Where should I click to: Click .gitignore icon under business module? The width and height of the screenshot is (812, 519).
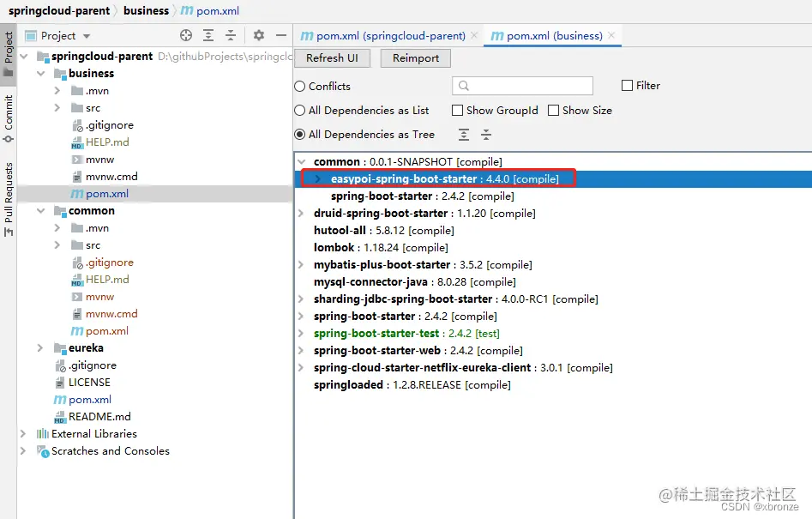tap(76, 125)
